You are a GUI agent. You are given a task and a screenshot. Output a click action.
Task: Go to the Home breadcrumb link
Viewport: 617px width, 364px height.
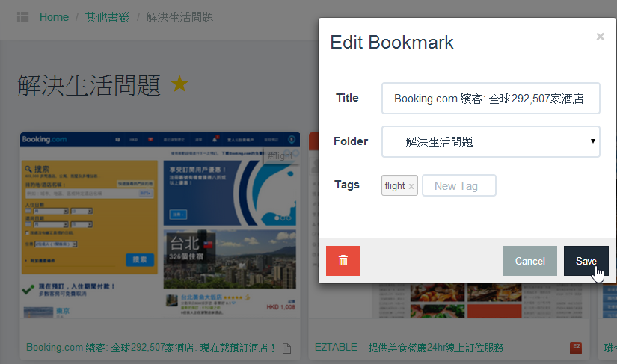coord(54,17)
